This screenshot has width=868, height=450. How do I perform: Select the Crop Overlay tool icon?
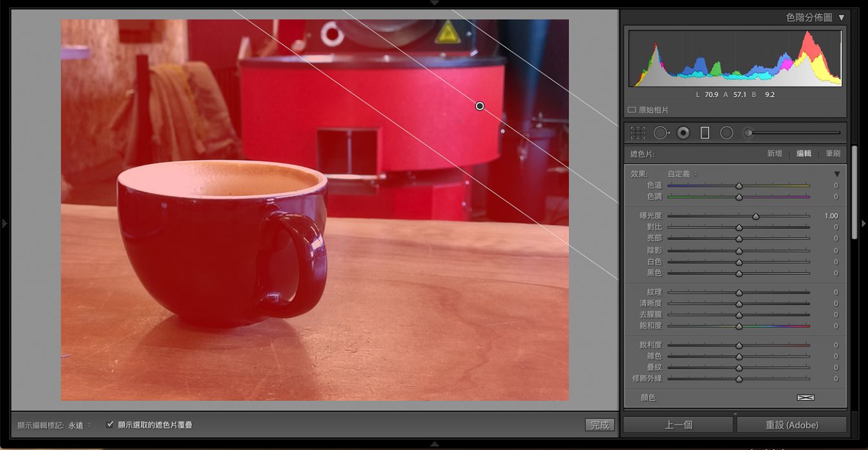coord(638,133)
